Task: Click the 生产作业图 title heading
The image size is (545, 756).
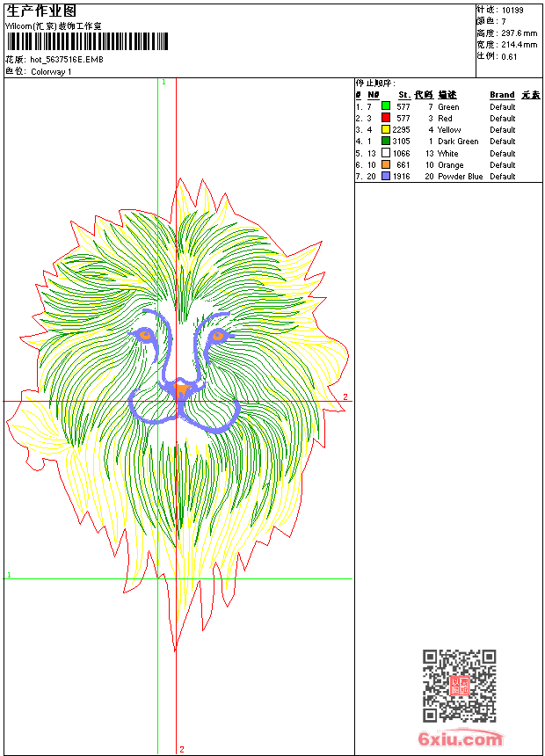Action: coord(41,11)
